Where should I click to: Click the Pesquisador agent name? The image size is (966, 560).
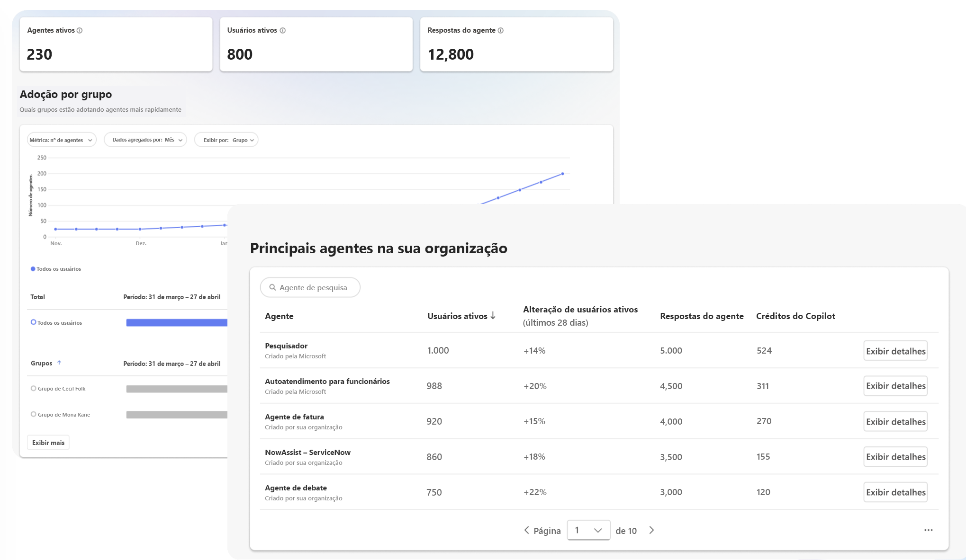coord(286,346)
